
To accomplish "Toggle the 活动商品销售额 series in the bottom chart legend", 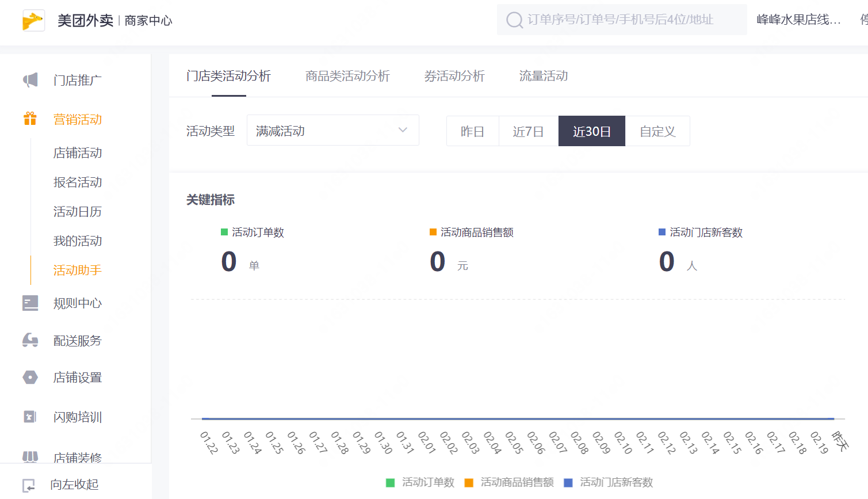I will click(509, 482).
